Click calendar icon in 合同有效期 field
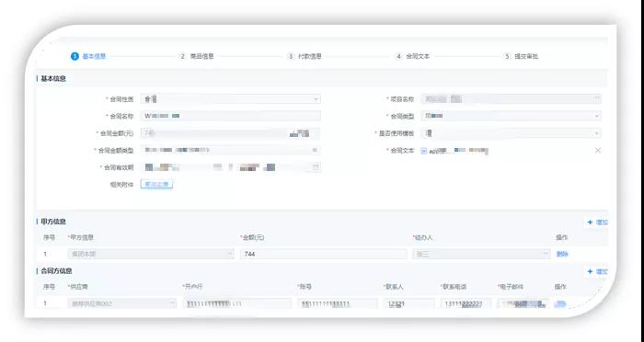Viewport: 644px width, 342px height. click(x=316, y=167)
